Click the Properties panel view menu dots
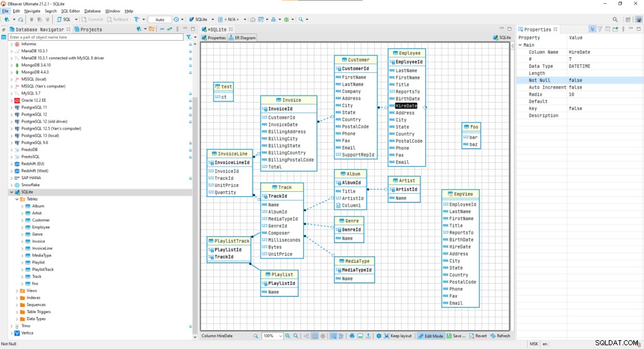This screenshot has width=644, height=349. tap(623, 29)
